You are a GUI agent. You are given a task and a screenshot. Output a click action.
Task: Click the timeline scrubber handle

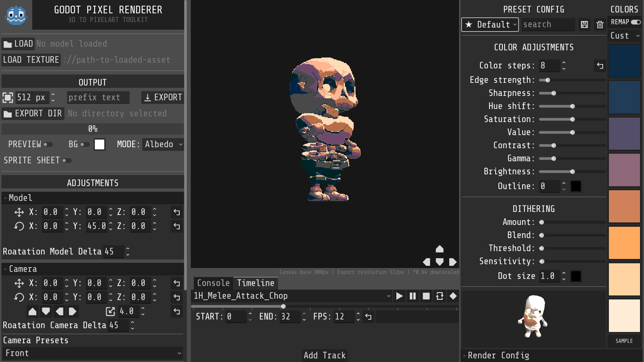pyautogui.click(x=283, y=307)
